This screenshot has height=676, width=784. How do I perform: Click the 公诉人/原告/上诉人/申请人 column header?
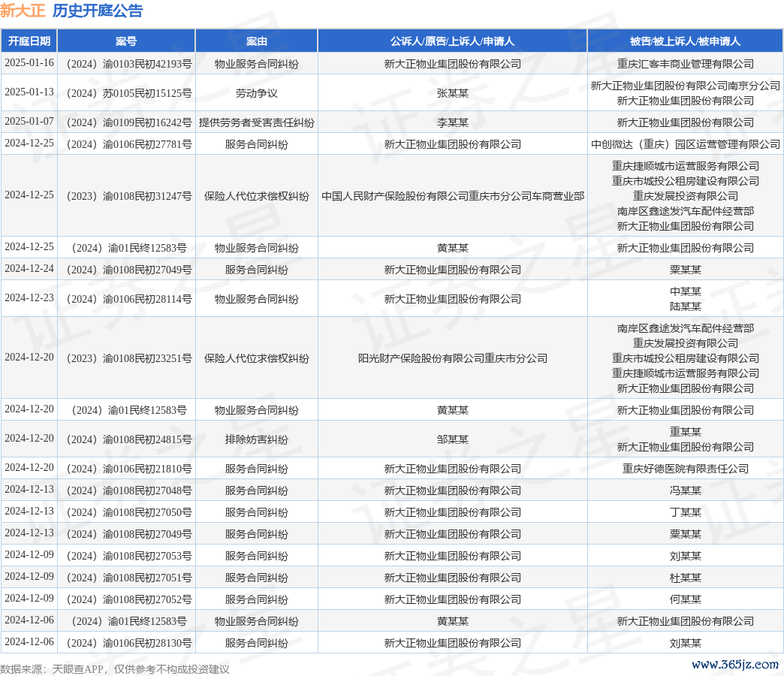point(453,41)
